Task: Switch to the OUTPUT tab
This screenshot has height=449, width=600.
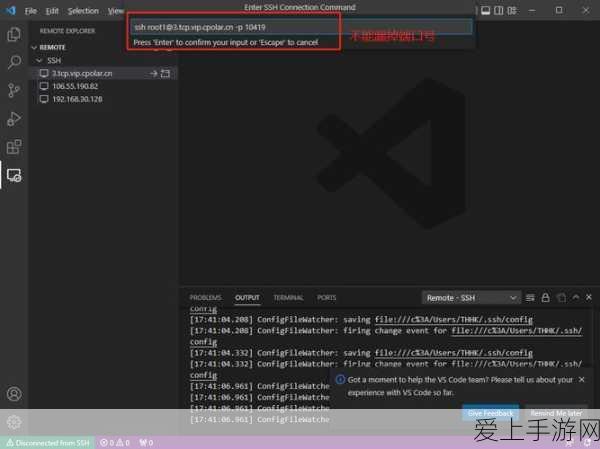Action: point(247,298)
